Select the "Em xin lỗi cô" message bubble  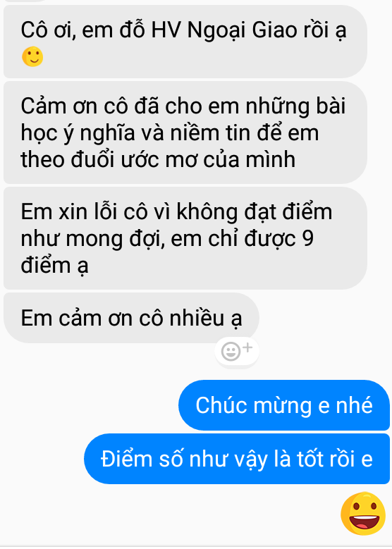click(185, 238)
